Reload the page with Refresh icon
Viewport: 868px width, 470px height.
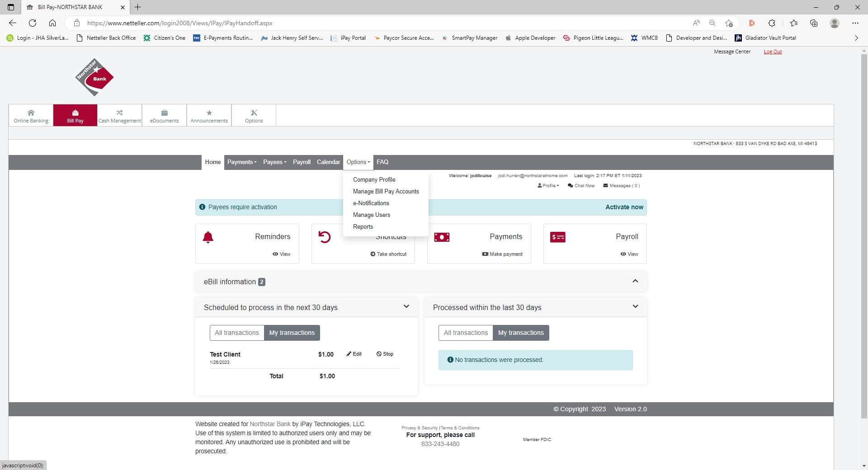33,23
